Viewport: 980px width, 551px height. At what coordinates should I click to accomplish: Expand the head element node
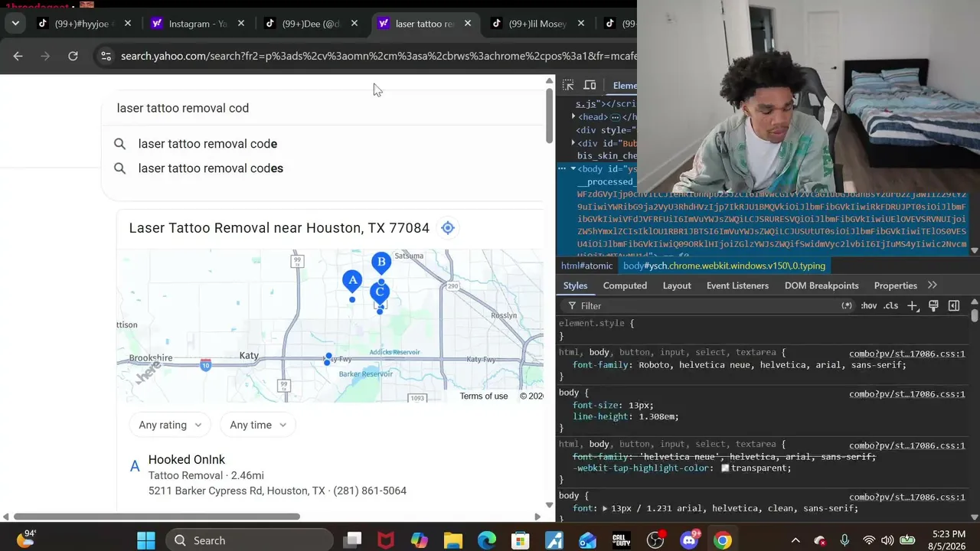pyautogui.click(x=573, y=117)
